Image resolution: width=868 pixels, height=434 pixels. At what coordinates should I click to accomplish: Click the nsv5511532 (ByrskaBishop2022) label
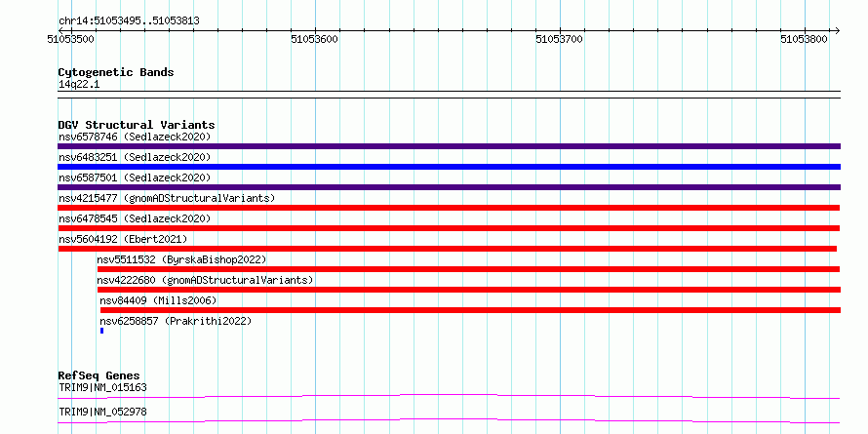181,259
